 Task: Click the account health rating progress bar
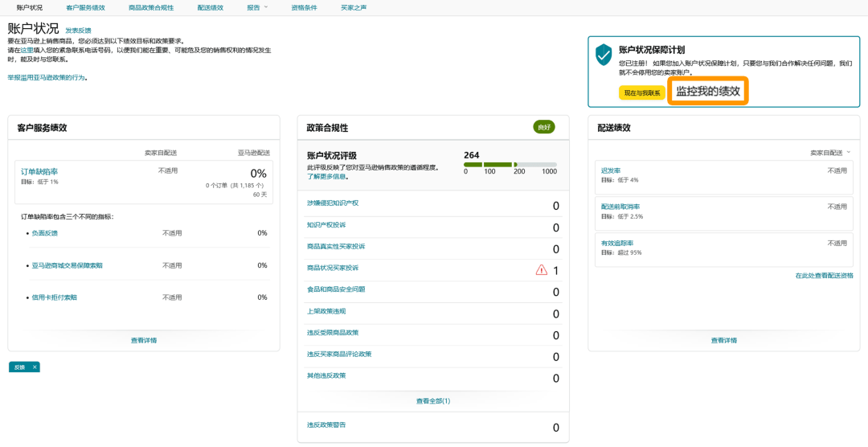pos(510,165)
